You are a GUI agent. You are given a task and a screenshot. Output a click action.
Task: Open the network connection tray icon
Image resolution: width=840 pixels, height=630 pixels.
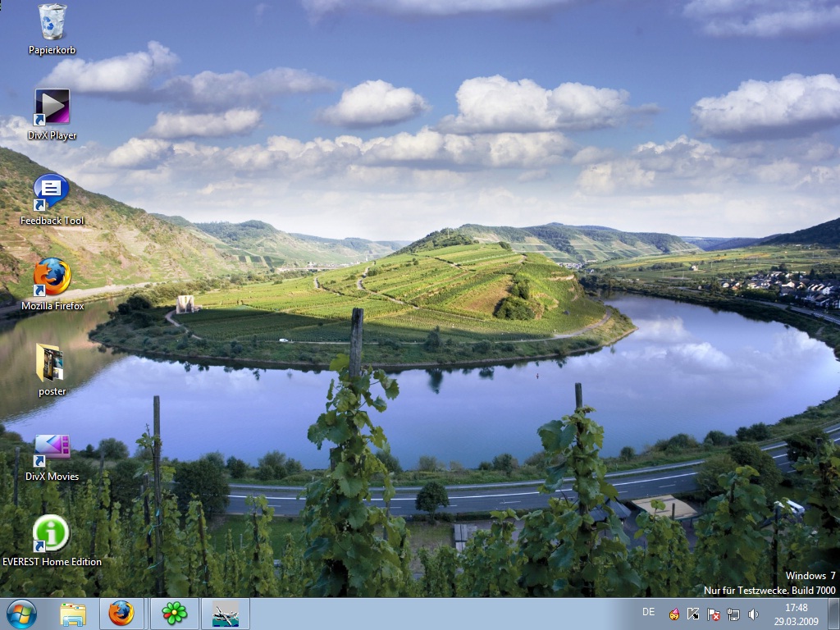point(733,614)
